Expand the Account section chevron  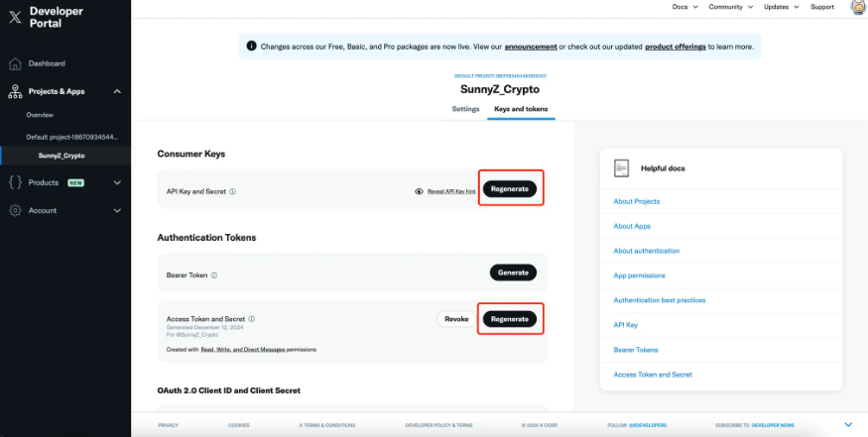pyautogui.click(x=117, y=210)
